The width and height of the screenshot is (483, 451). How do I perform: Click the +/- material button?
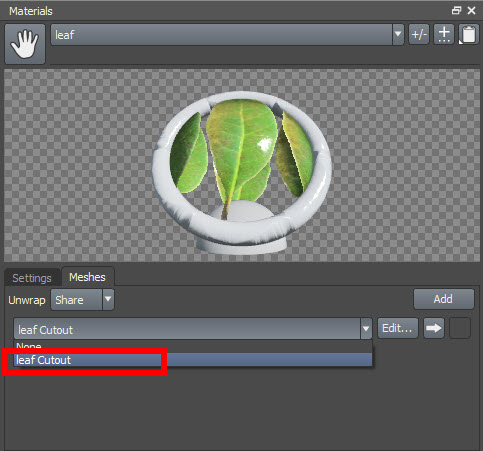419,34
